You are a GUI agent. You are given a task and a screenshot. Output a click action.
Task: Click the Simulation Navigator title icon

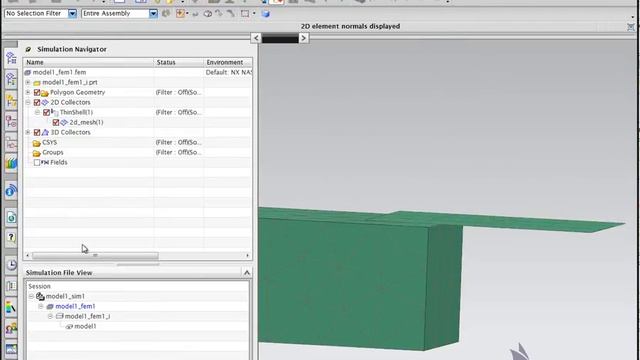click(28, 49)
